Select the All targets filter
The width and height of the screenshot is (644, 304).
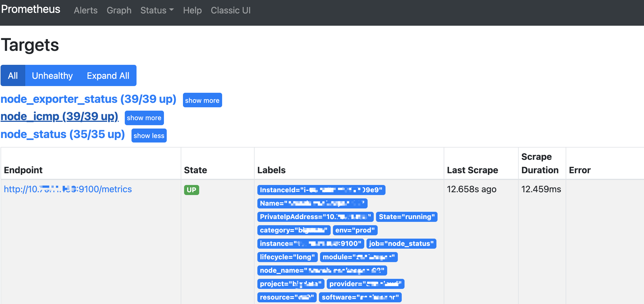coord(13,75)
